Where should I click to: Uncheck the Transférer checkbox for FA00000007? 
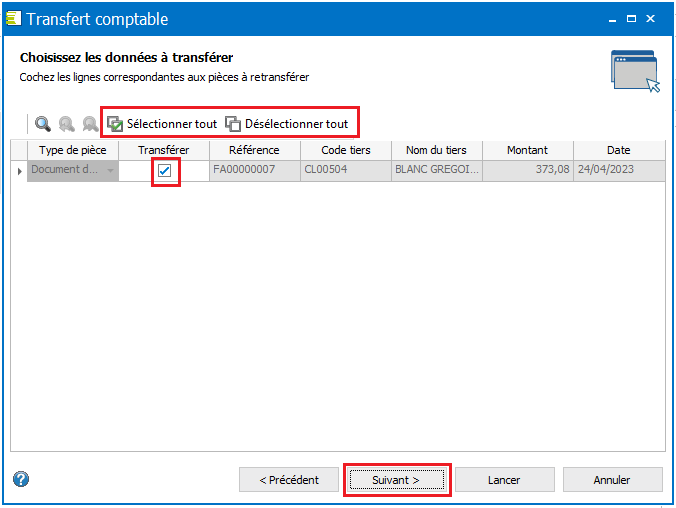pos(165,171)
